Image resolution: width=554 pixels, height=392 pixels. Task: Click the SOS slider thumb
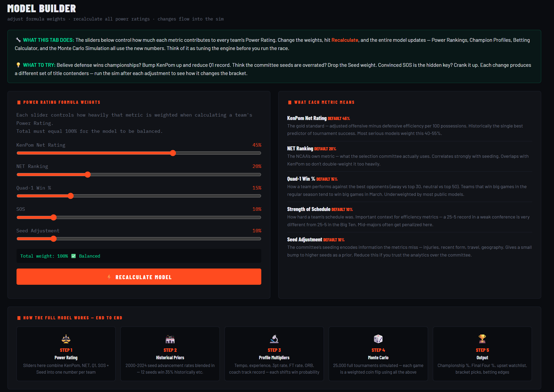coord(54,217)
